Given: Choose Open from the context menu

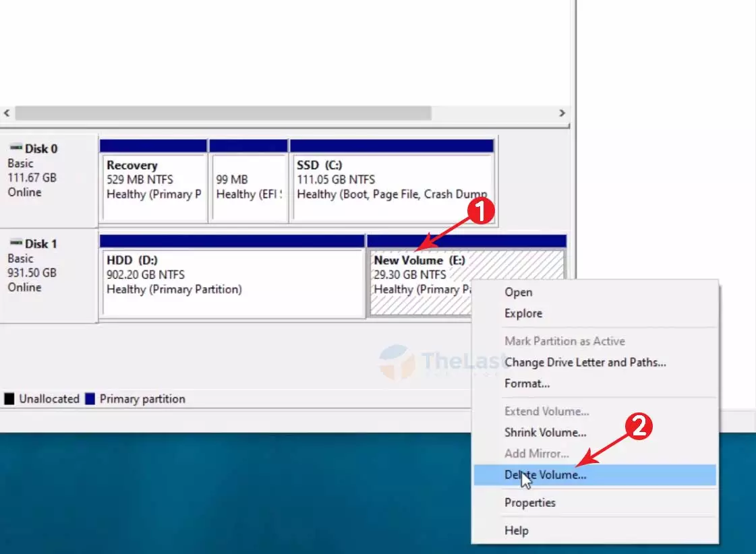Looking at the screenshot, I should [x=518, y=293].
